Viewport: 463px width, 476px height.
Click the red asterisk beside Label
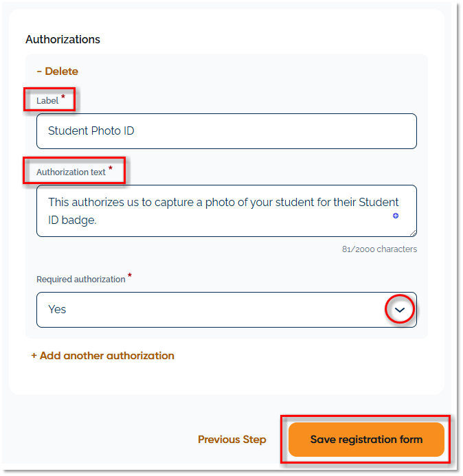(64, 98)
